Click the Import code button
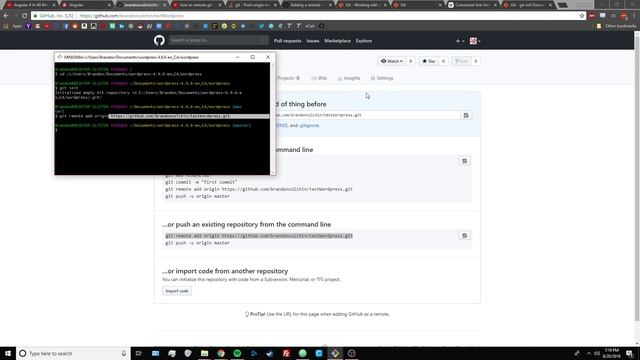The width and height of the screenshot is (640, 360). (x=177, y=291)
